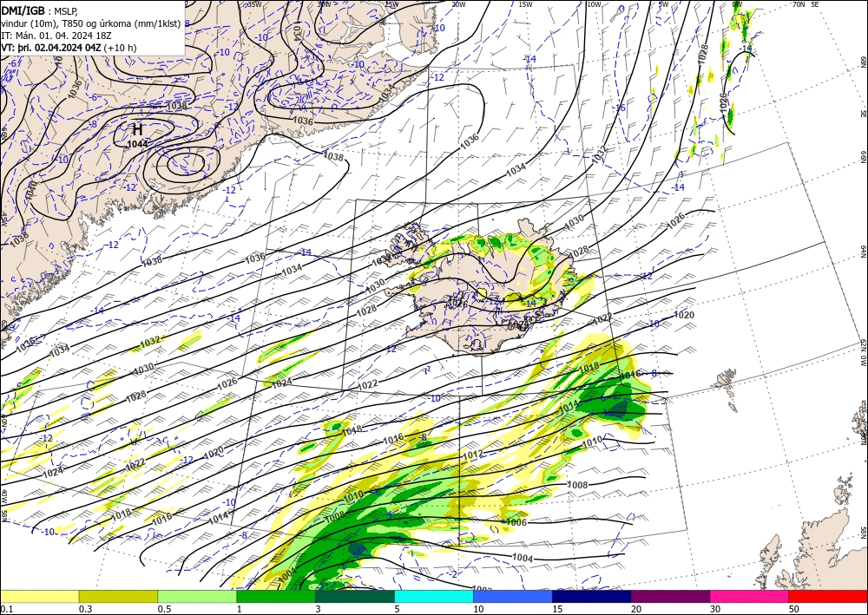Click the olive 0.3–0.5 legend swatch
Image resolution: width=868 pixels, height=615 pixels.
[118, 596]
